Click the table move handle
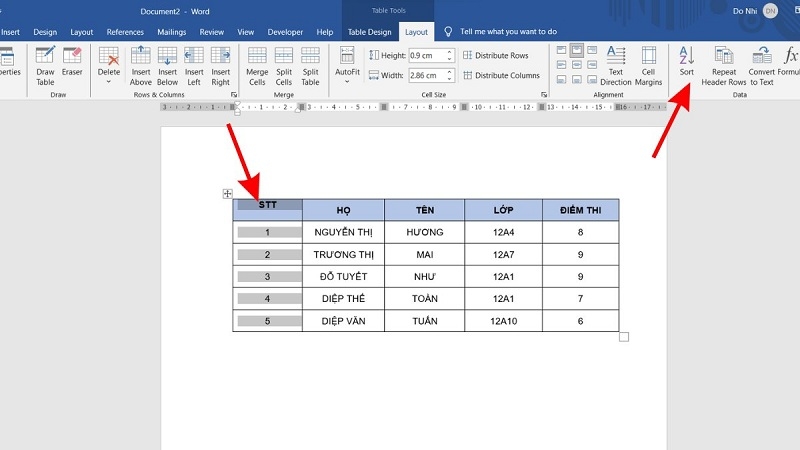The image size is (800, 450). point(227,194)
